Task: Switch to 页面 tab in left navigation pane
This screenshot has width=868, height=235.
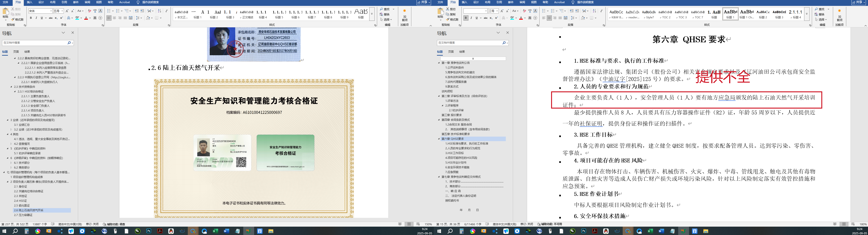Action: [x=16, y=52]
